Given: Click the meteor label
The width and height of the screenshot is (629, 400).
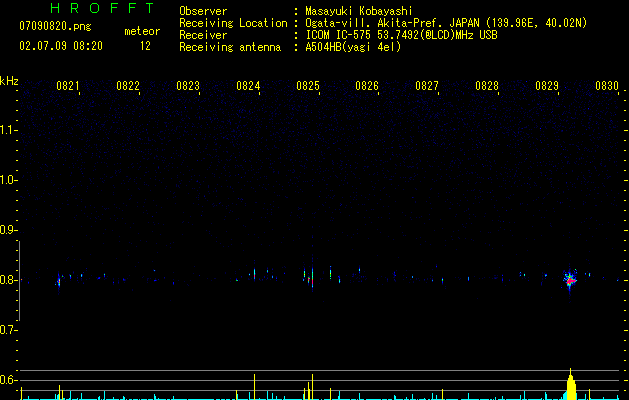Looking at the screenshot, I should pyautogui.click(x=142, y=31).
